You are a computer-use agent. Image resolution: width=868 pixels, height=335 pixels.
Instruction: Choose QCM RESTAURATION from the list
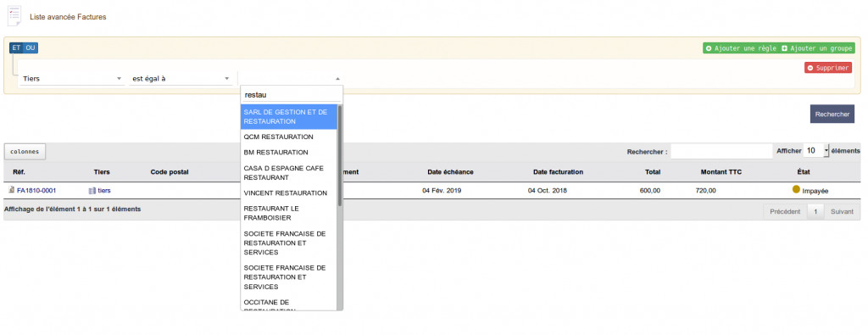click(289, 137)
